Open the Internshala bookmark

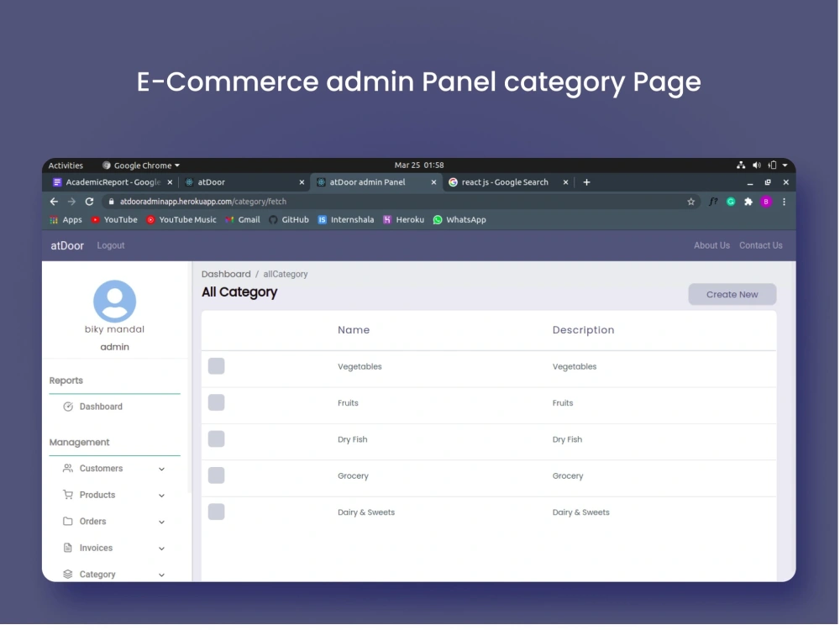(x=346, y=220)
